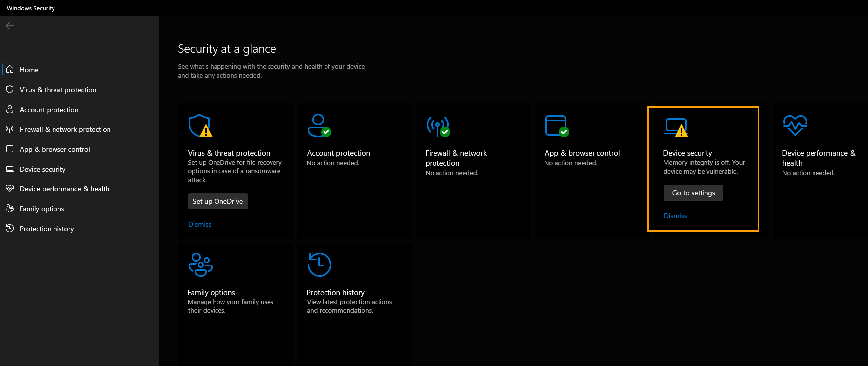Click the heart icon beside Device performance & health

pos(10,188)
